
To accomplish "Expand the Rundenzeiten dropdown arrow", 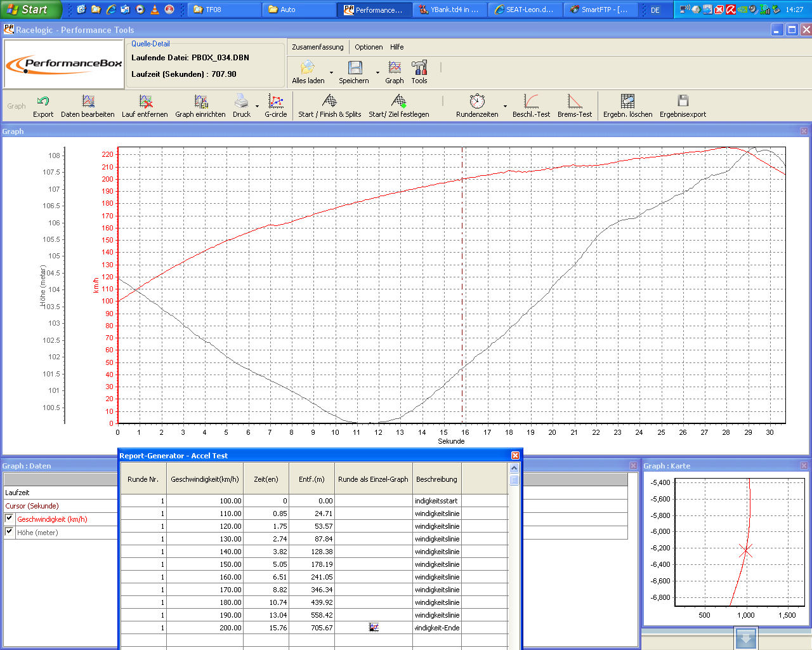I will pyautogui.click(x=505, y=106).
